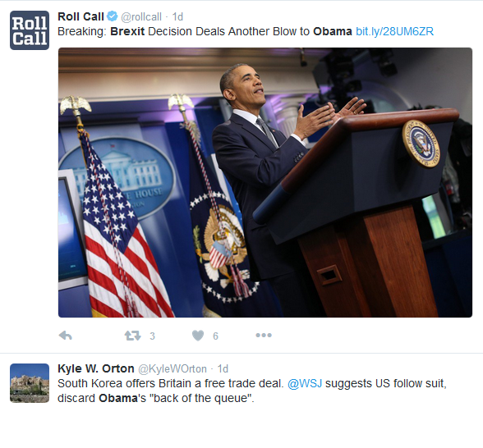Click the blue verified badge beside Roll Call
The image size is (483, 448).
(112, 16)
